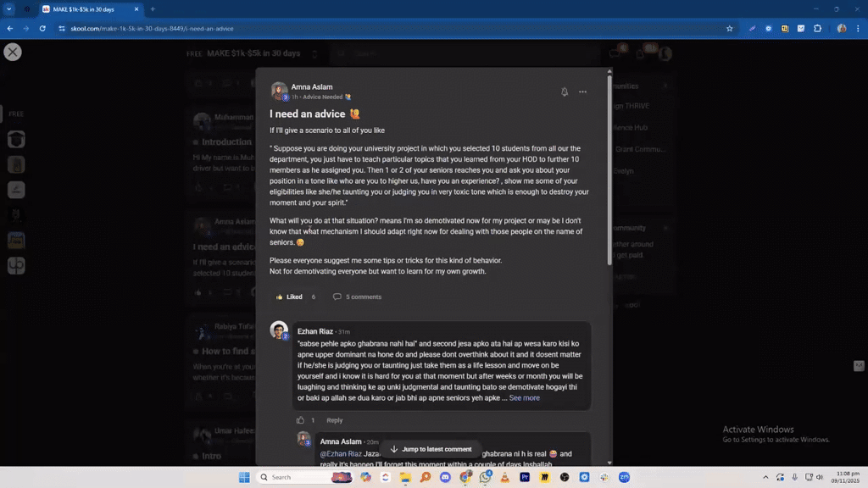The width and height of the screenshot is (868, 488).
Task: Open the Windows Start menu
Action: [244, 477]
